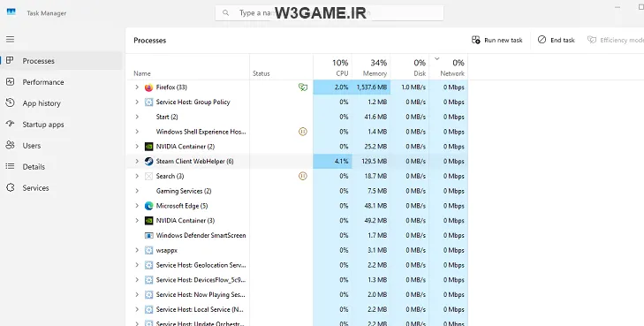Click the Search (3) process icon
644x326 pixels.
148,176
